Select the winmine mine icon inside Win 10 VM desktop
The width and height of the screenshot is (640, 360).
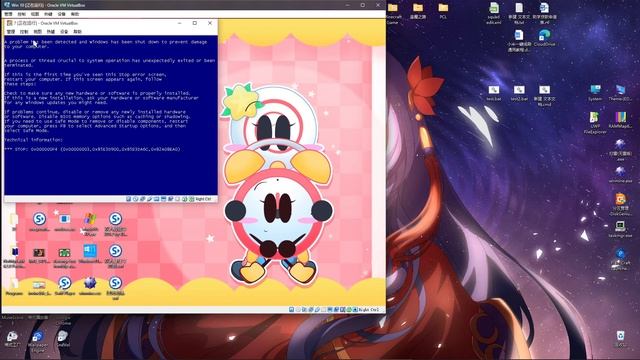[90, 283]
